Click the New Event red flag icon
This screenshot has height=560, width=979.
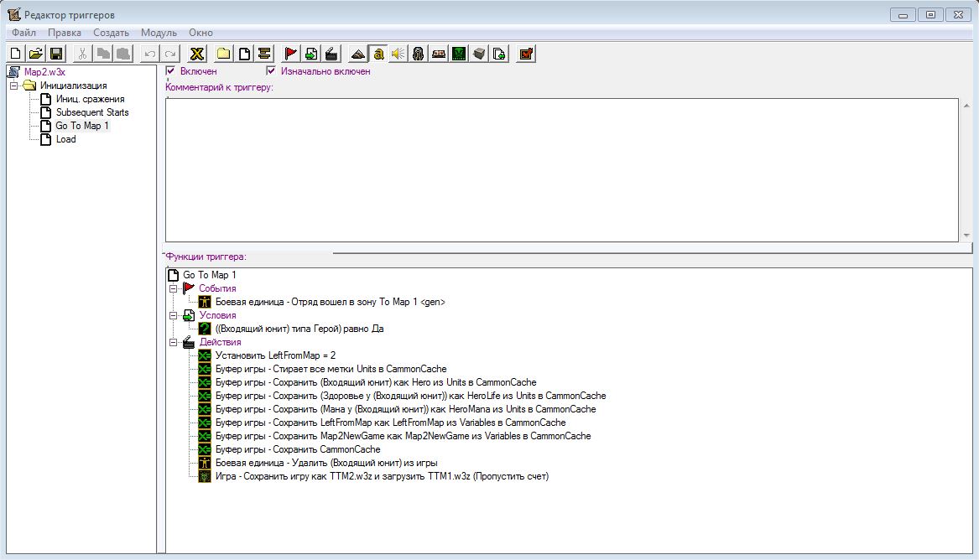[x=290, y=54]
